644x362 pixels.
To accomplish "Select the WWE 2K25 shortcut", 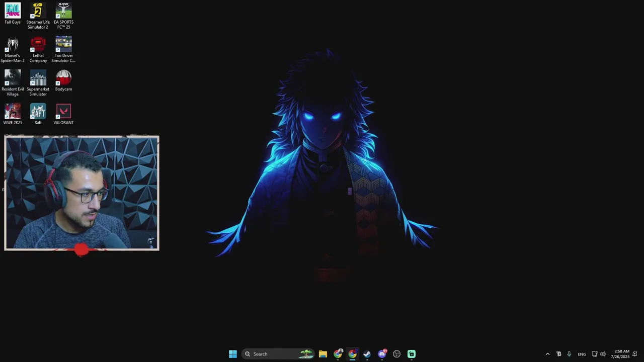I will click(13, 114).
